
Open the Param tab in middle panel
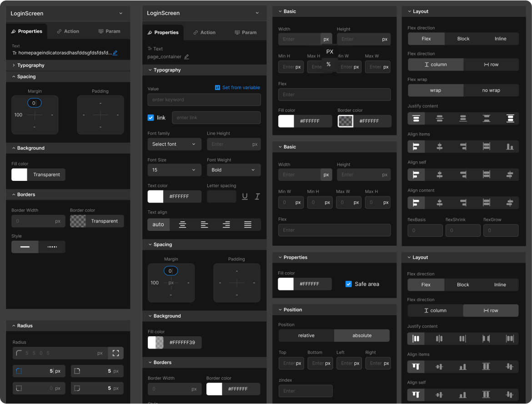(246, 33)
